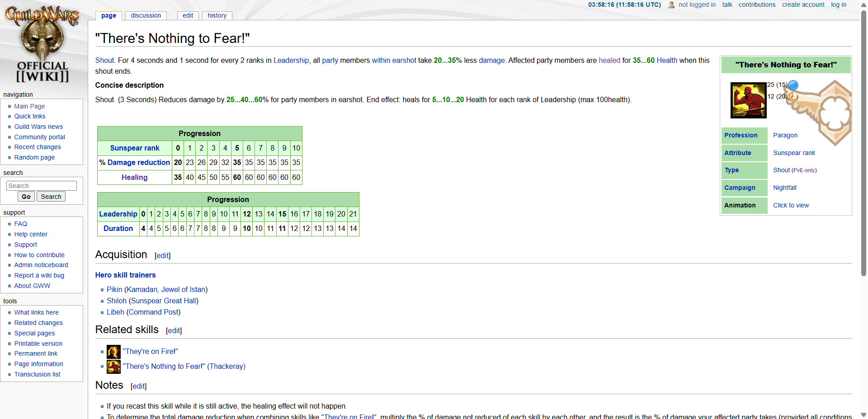Click the skill icon in the infobox

click(749, 100)
